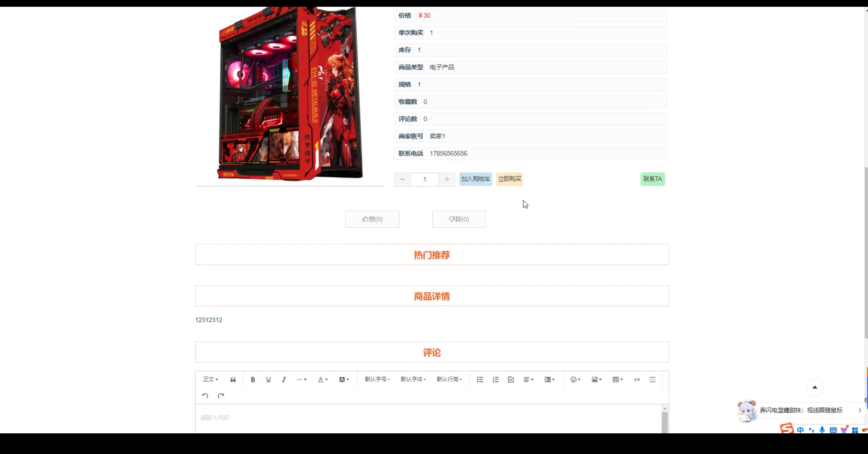Viewport: 868px width, 454px height.
Task: Redo edit in comment editor
Action: pos(221,396)
